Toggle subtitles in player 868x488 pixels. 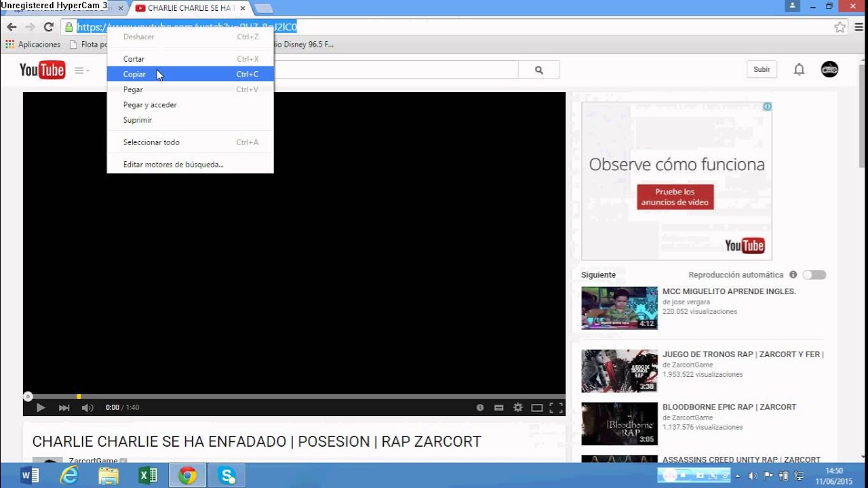pos(499,407)
